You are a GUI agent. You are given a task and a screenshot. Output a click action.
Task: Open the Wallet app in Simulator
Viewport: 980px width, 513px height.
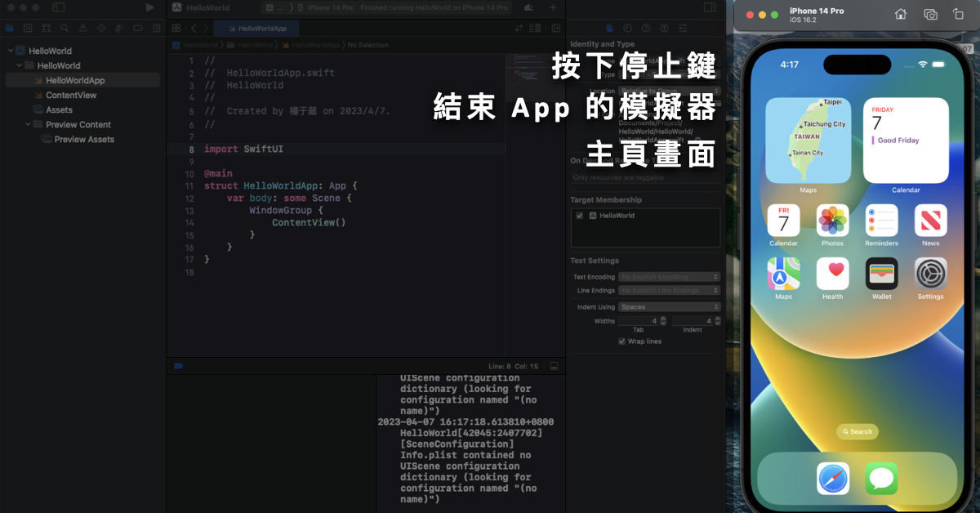882,274
